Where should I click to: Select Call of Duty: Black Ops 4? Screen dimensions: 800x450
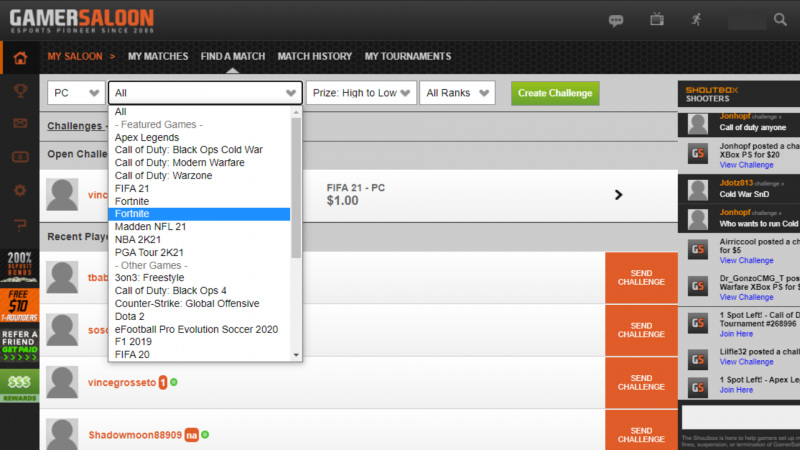click(x=199, y=291)
